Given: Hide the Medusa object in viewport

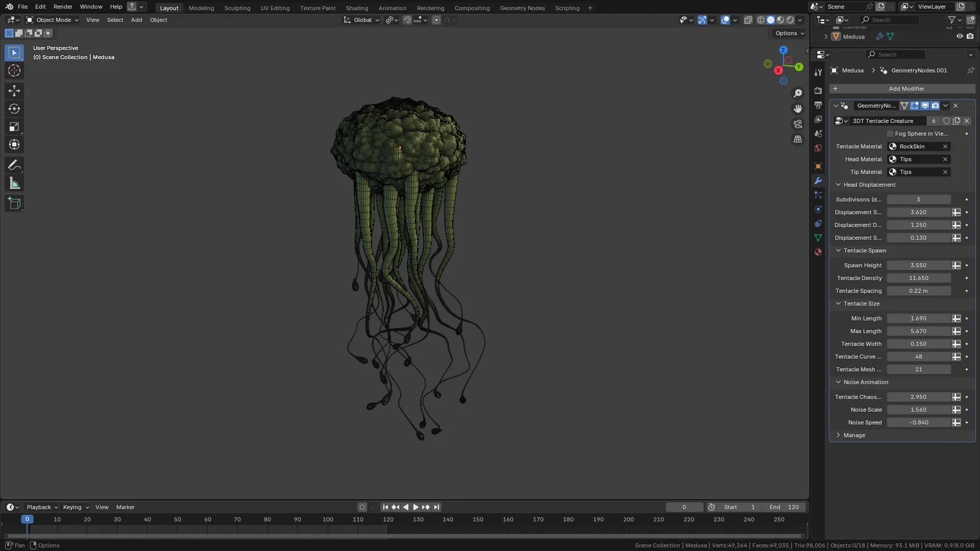Looking at the screenshot, I should tap(959, 36).
